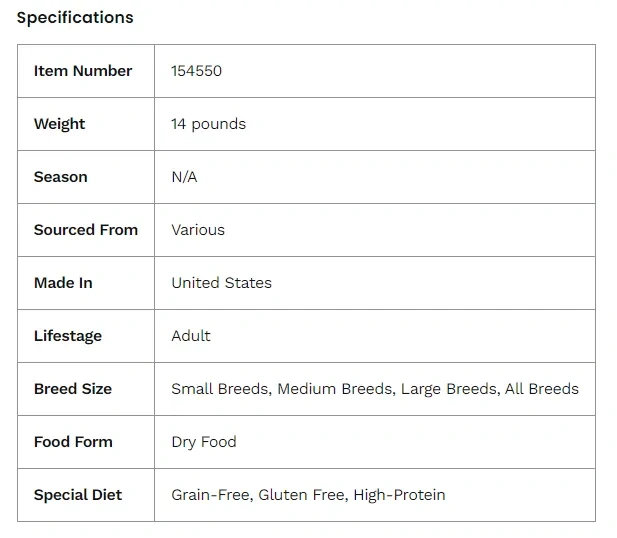617x538 pixels.
Task: Click the N/A season value
Action: pos(184,177)
